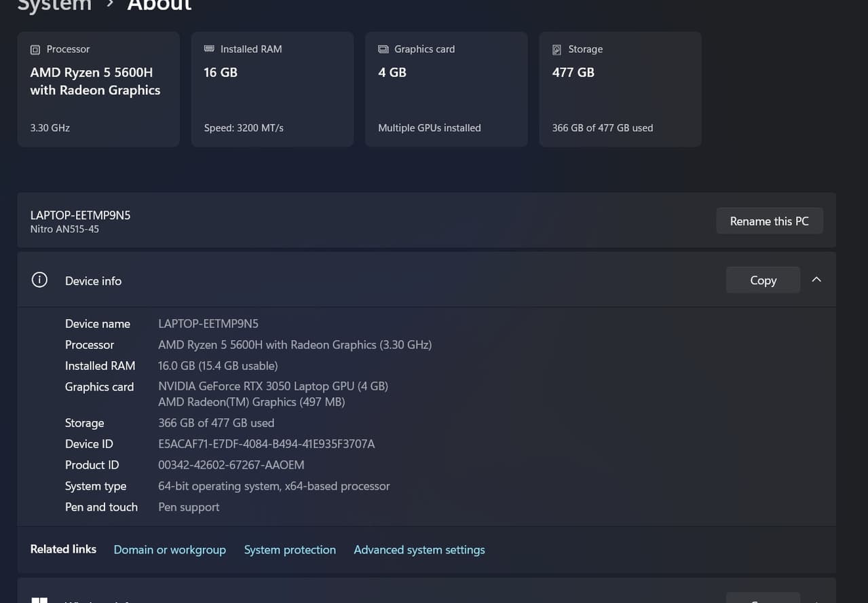This screenshot has width=868, height=603.
Task: Click AMD Radeon(TM) Graphics (497 MB) text
Action: pos(252,402)
